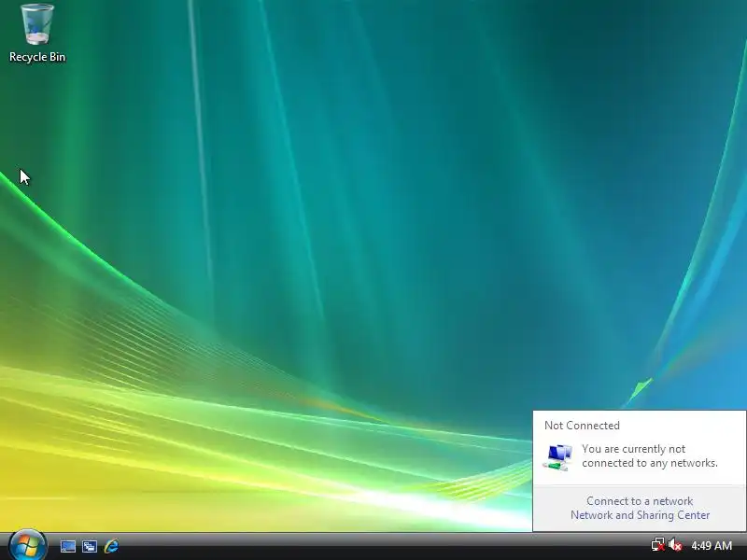The image size is (747, 560).
Task: Click the network computers icon in the popup
Action: (x=557, y=456)
